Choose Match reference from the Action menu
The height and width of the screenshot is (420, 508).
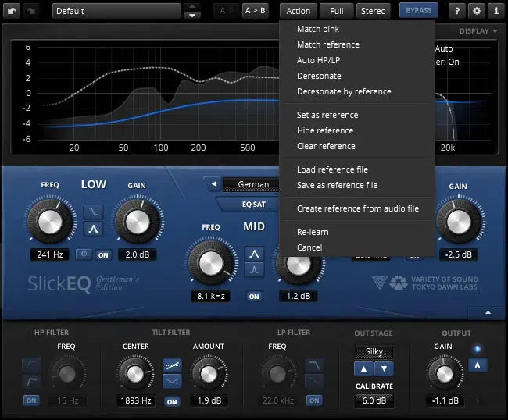(327, 44)
